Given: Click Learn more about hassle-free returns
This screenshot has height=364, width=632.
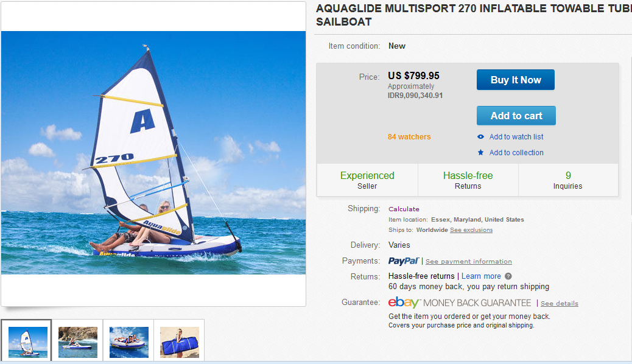Looking at the screenshot, I should point(481,276).
